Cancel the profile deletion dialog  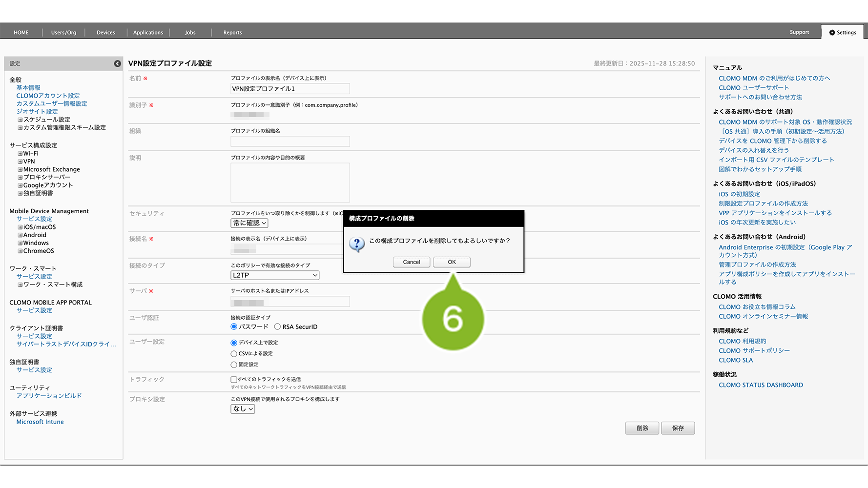click(411, 262)
